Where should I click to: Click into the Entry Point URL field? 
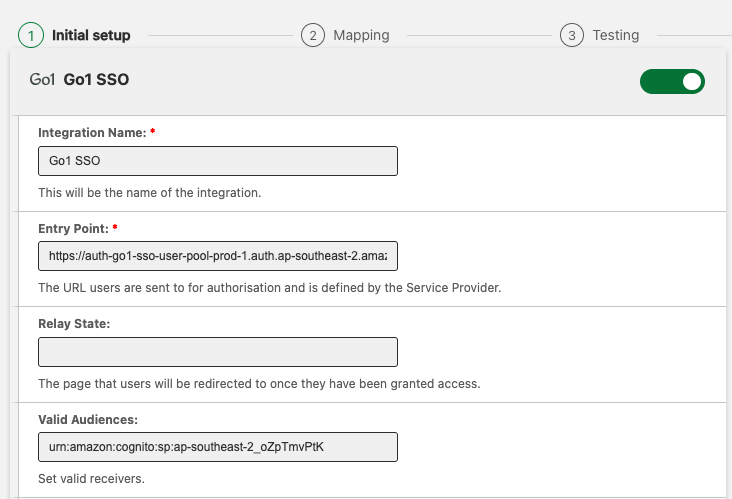217,257
